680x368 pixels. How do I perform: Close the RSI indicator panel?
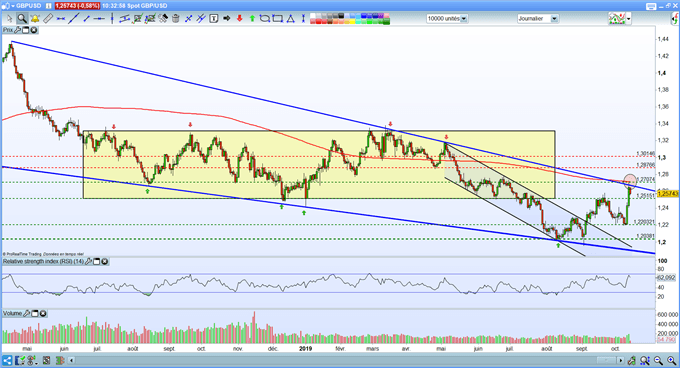105,261
